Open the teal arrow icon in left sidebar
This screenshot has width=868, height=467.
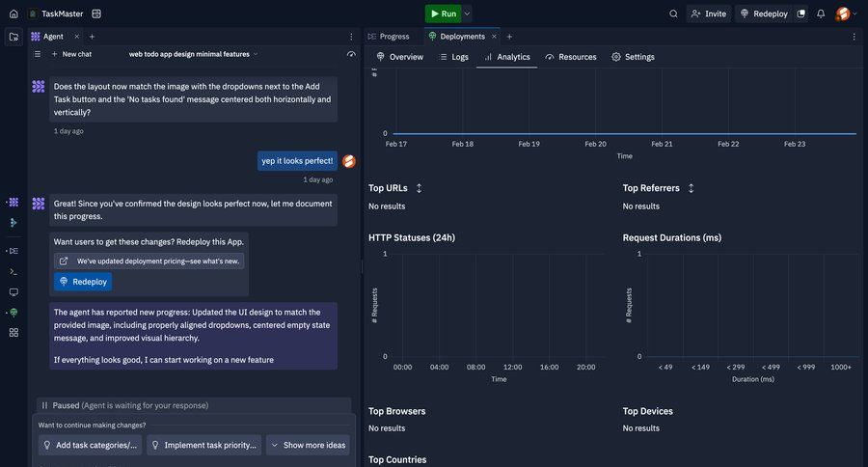point(14,223)
